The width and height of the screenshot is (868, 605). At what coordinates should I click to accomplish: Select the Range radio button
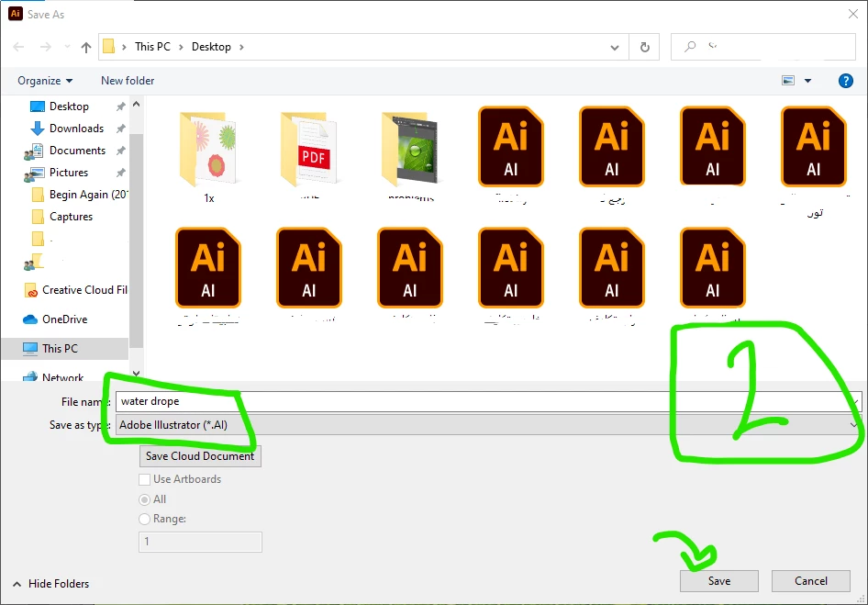pyautogui.click(x=144, y=519)
